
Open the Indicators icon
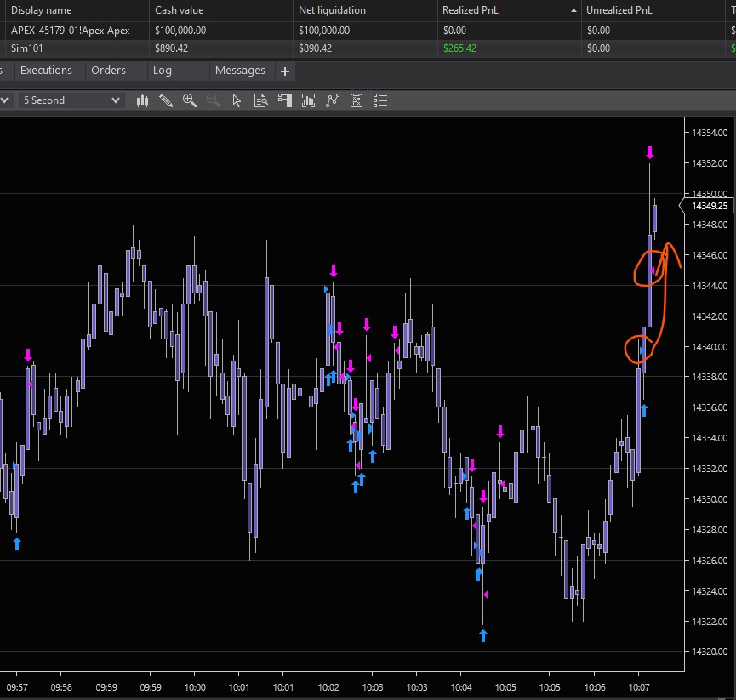309,100
